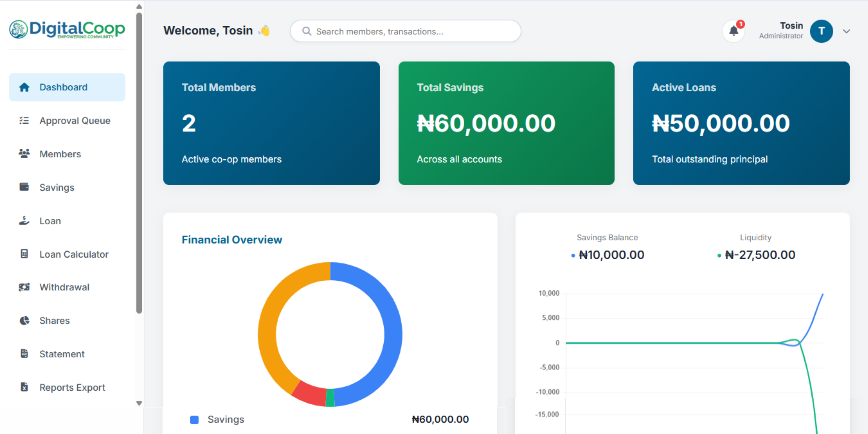Expand the user account dropdown chevron
The width and height of the screenshot is (868, 434).
(846, 31)
